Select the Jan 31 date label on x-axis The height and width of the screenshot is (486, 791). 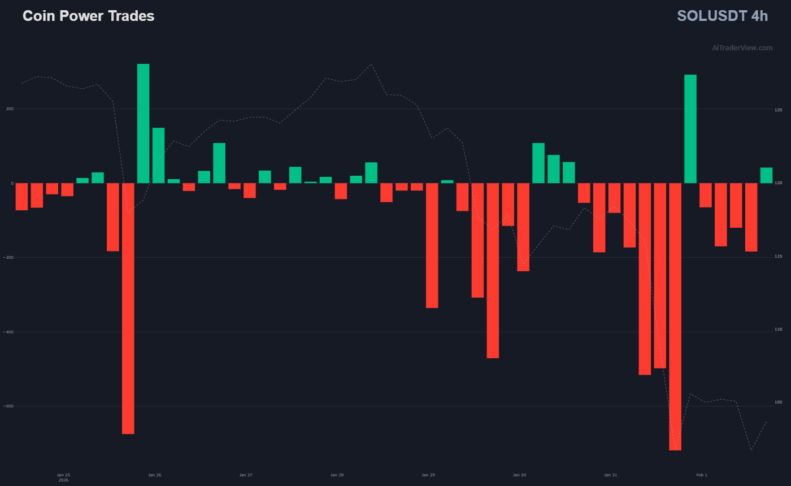coord(610,475)
